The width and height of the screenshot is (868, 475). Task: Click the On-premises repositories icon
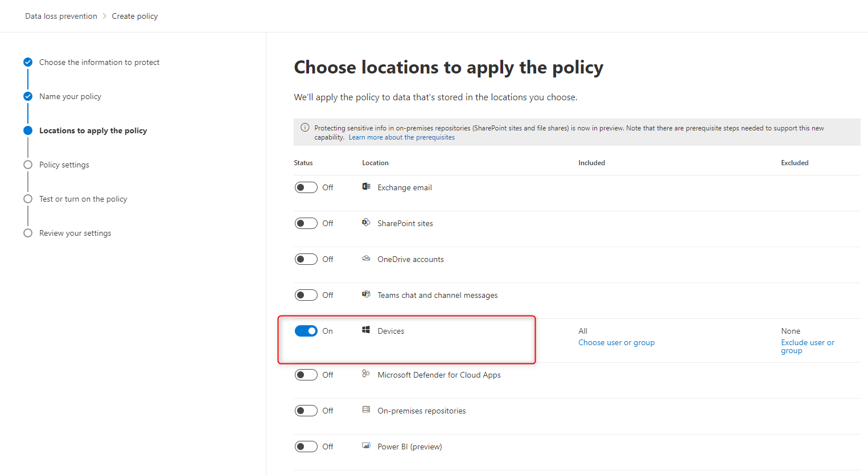point(366,410)
